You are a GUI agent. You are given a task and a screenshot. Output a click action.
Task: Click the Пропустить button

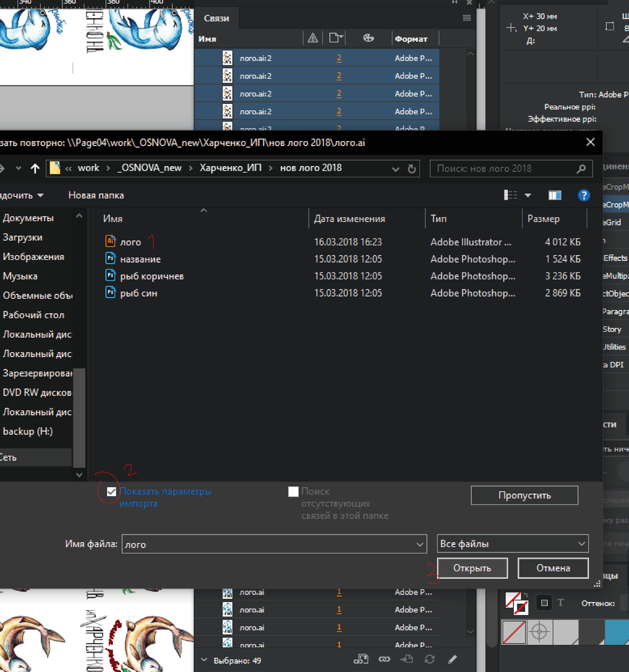(x=525, y=495)
